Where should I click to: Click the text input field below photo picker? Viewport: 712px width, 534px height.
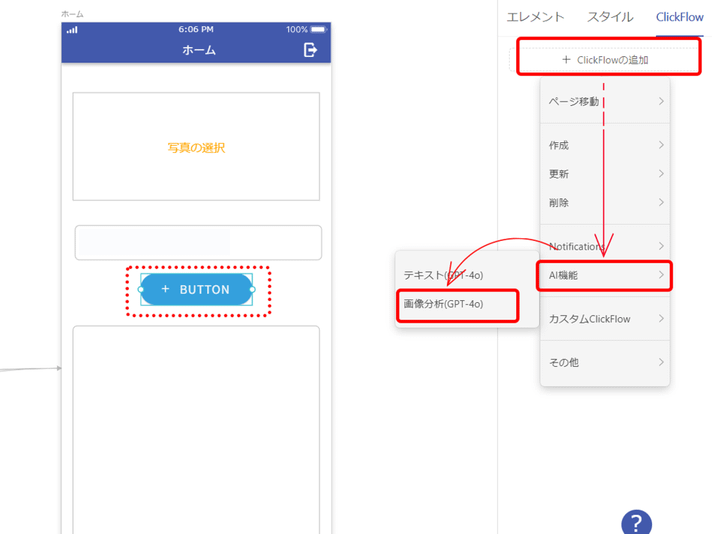pos(198,243)
